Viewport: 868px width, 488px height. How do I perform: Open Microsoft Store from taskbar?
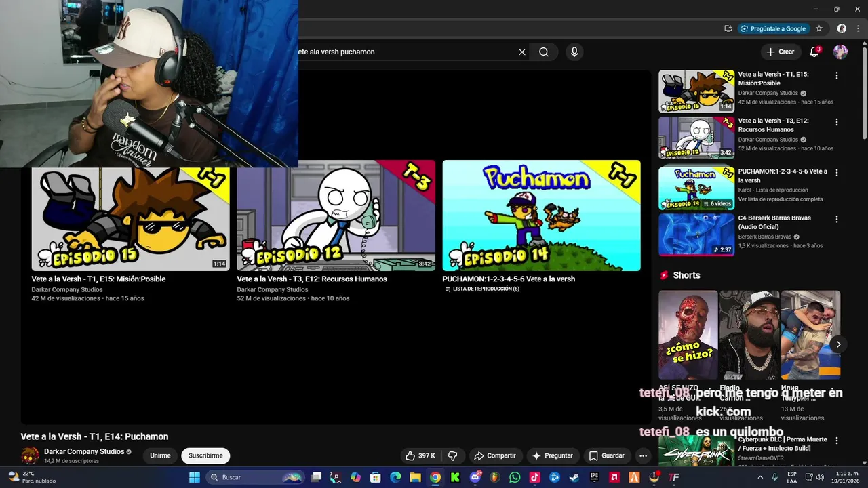point(375,477)
